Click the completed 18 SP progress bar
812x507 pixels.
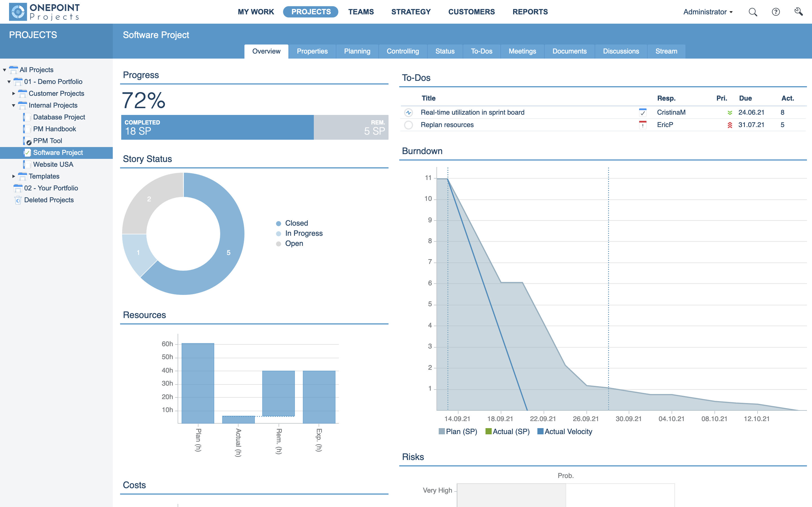[217, 127]
